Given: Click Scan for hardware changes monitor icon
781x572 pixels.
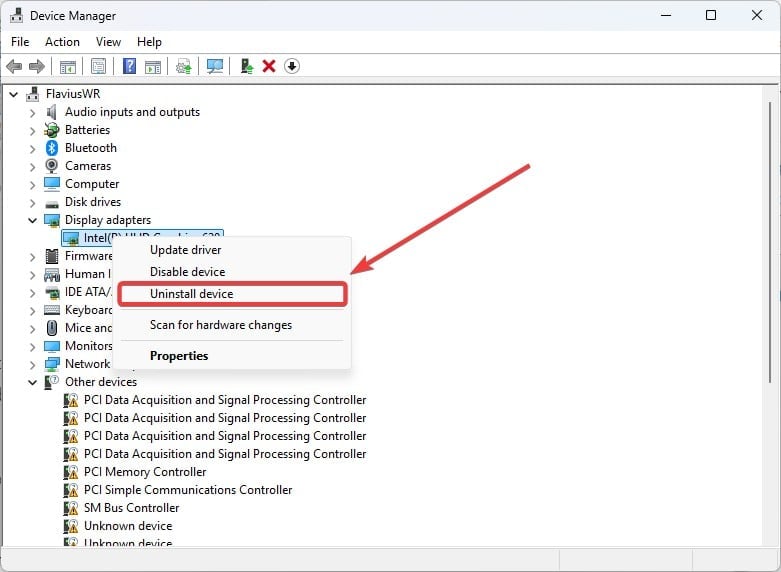Looking at the screenshot, I should [215, 66].
